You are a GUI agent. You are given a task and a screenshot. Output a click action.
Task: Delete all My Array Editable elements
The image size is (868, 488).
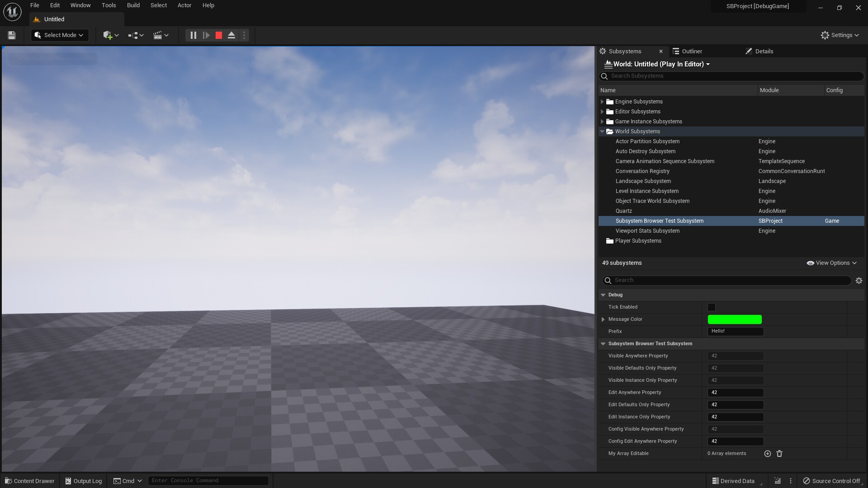point(779,454)
